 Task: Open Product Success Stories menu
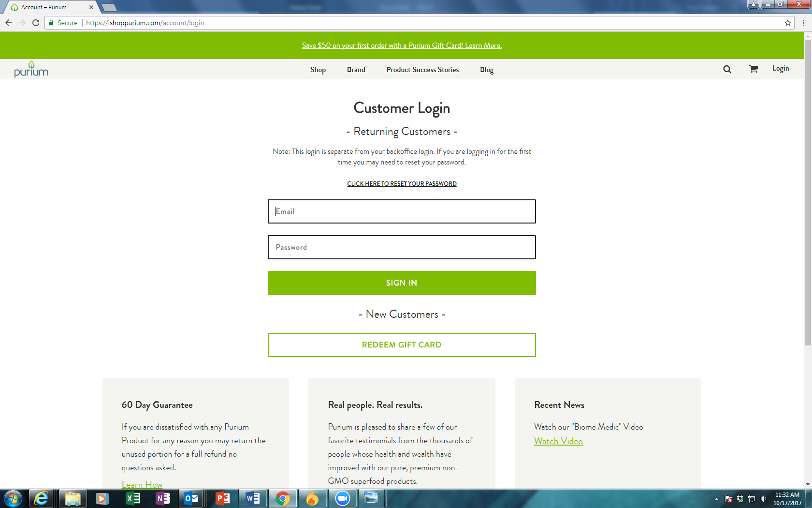423,70
